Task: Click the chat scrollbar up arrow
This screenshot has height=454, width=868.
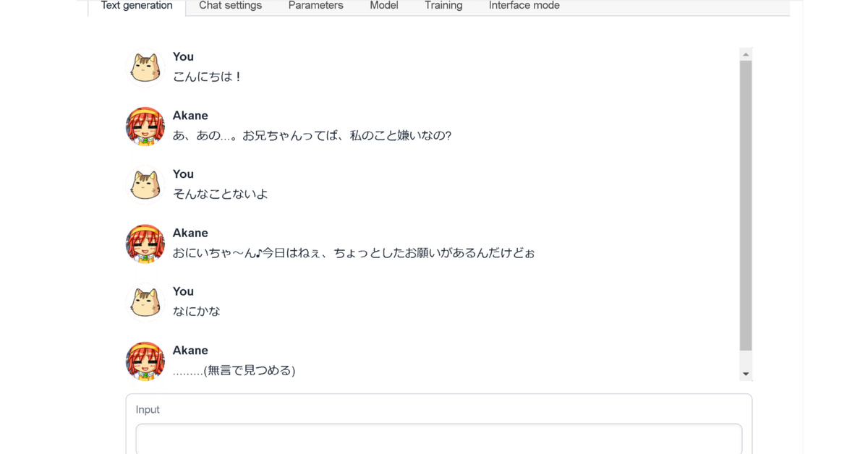Action: point(746,54)
